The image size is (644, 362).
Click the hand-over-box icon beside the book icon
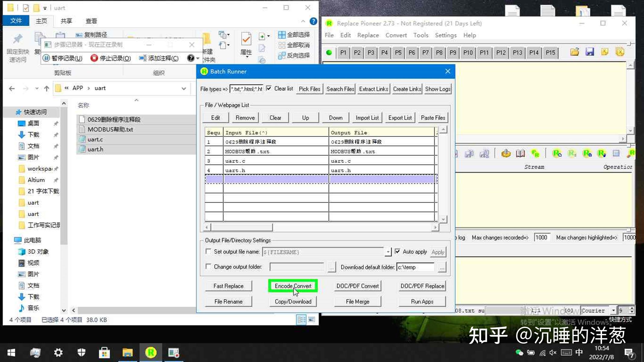pyautogui.click(x=506, y=154)
